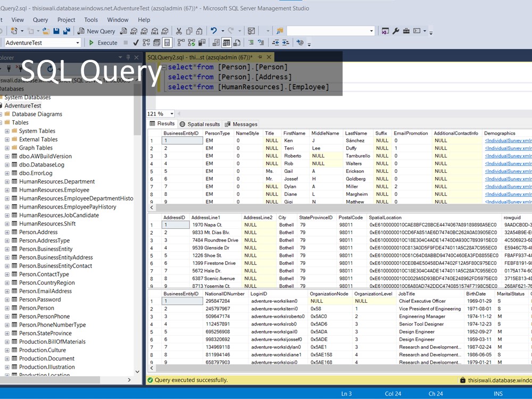Switch output to Results to File

[237, 43]
